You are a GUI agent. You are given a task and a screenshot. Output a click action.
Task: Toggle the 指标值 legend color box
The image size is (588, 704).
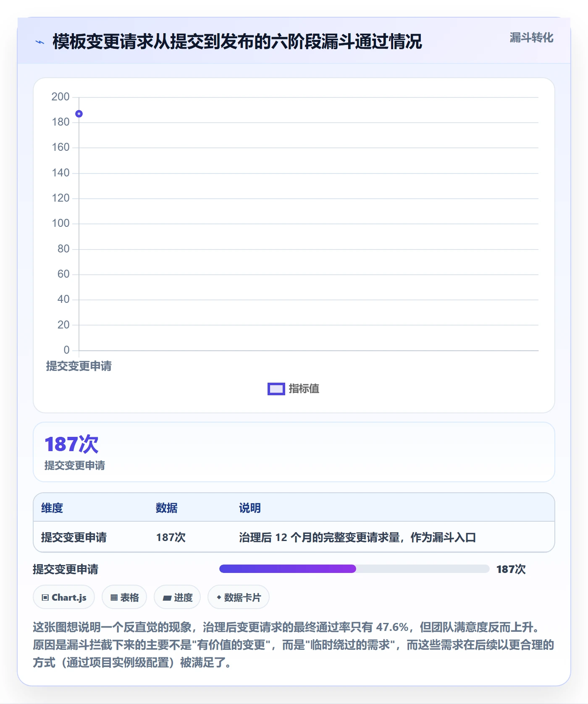276,389
